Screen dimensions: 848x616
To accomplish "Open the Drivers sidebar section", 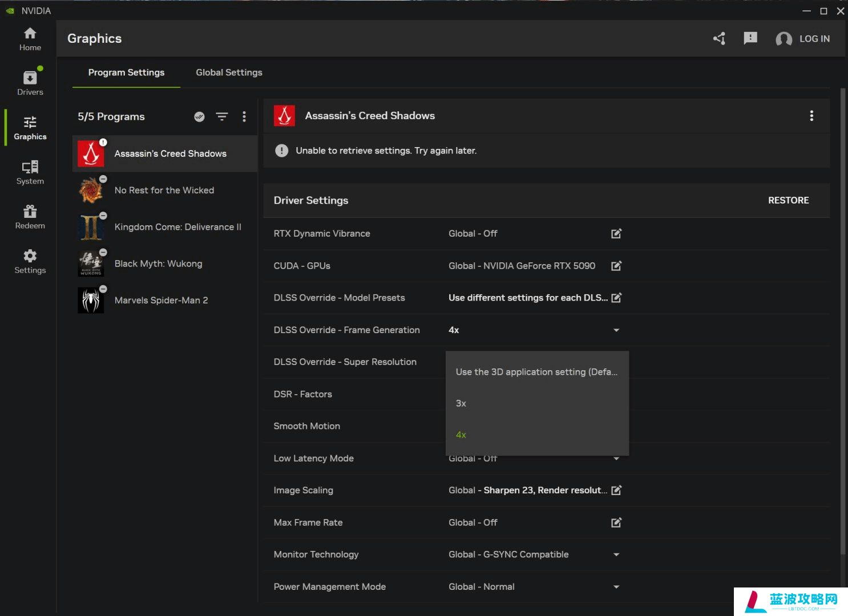I will 30,83.
